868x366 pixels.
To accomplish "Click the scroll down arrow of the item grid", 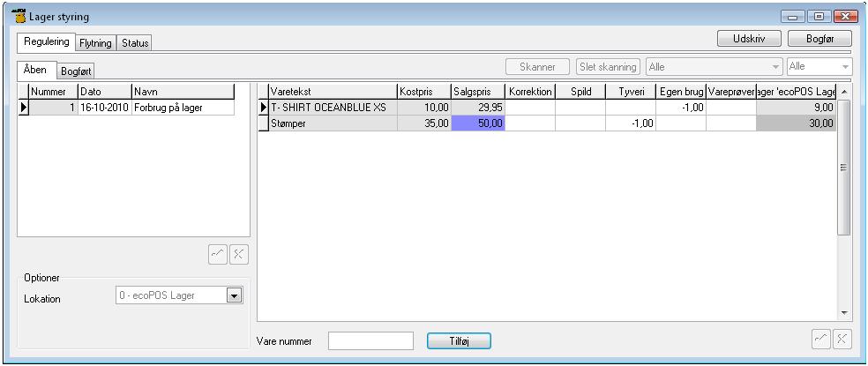I will tap(843, 312).
